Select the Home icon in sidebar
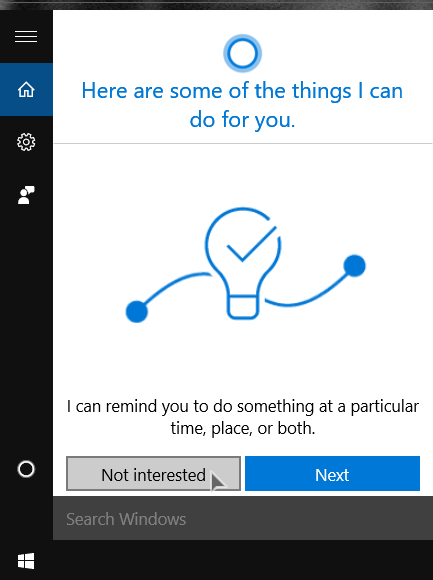 pyautogui.click(x=26, y=90)
